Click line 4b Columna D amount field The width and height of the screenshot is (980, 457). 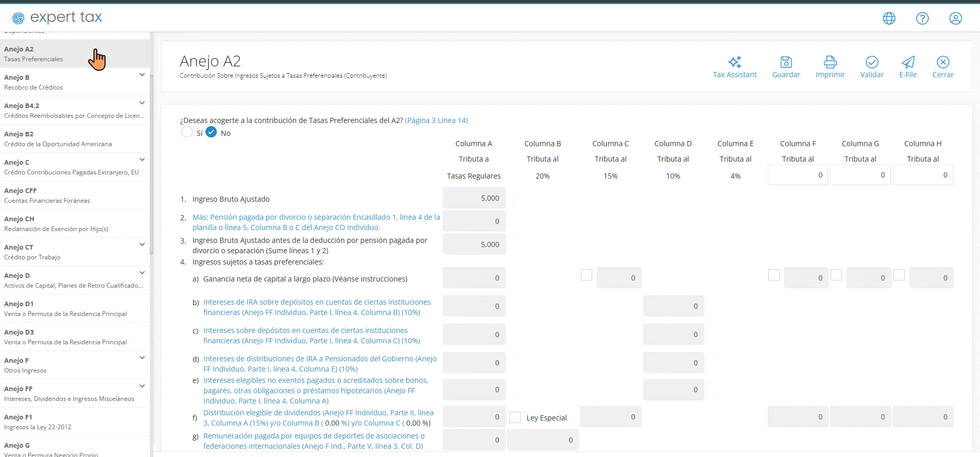(x=673, y=306)
